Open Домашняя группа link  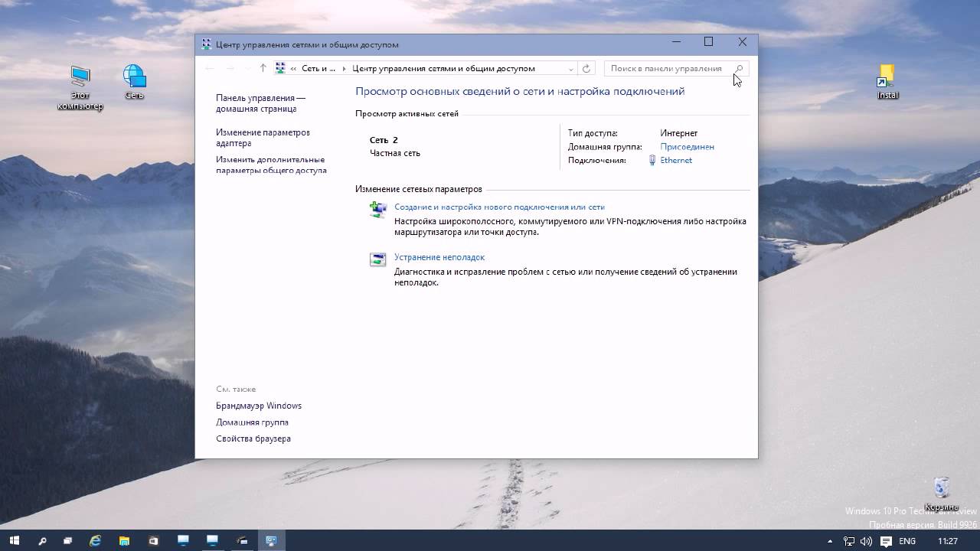tap(252, 422)
